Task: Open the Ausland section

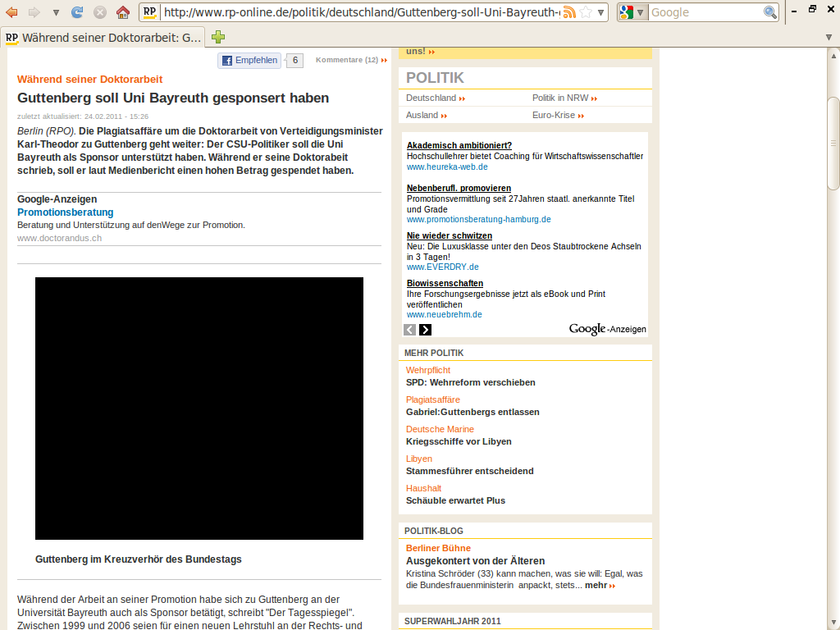Action: pos(427,115)
